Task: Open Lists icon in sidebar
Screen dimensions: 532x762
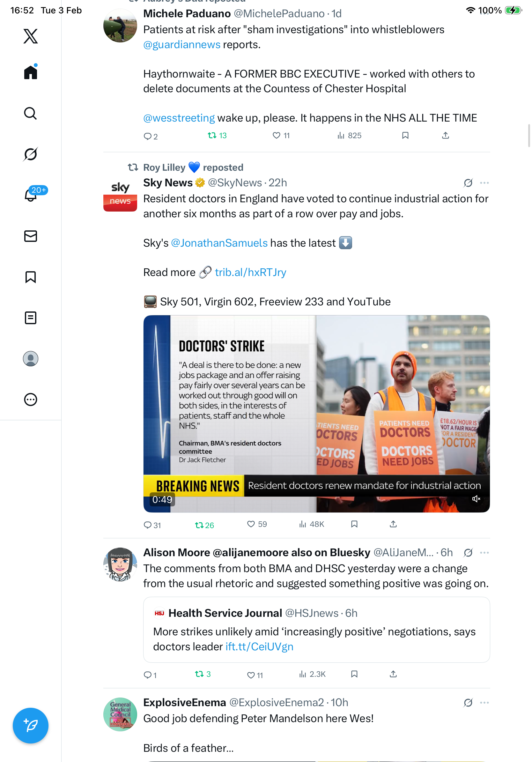Action: pos(31,317)
